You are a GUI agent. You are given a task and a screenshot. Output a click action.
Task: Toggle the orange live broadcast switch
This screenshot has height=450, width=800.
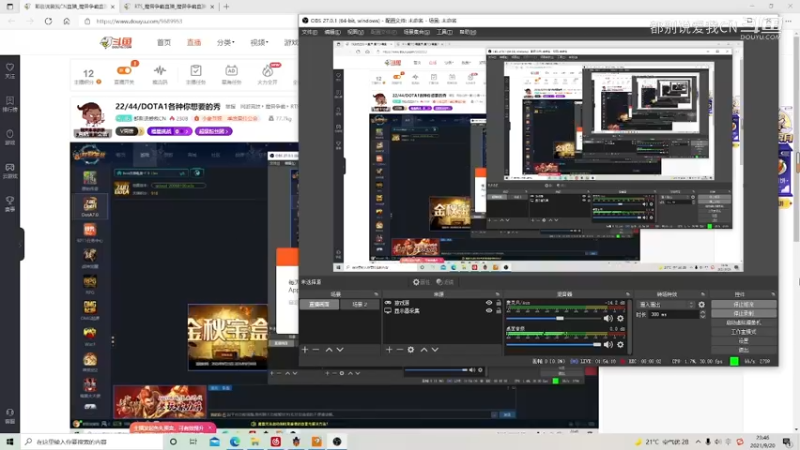coord(124,71)
